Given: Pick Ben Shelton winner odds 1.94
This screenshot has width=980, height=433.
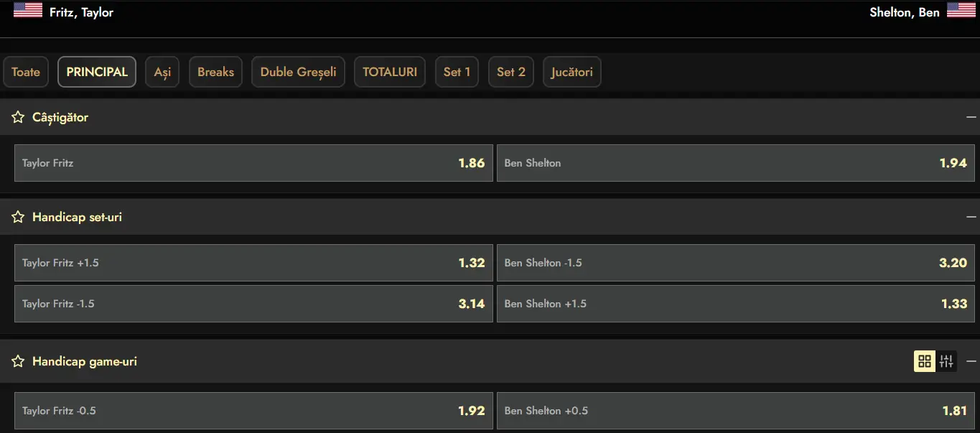Looking at the screenshot, I should coord(736,163).
